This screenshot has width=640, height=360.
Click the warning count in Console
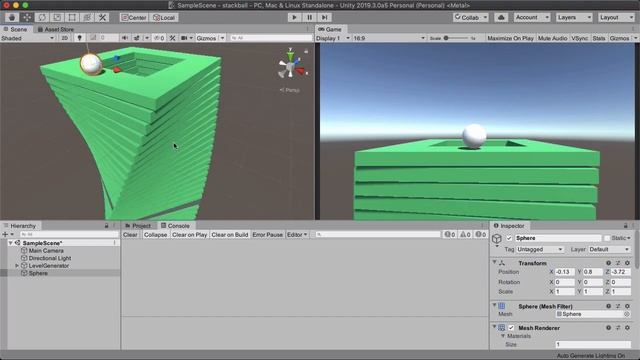point(465,235)
